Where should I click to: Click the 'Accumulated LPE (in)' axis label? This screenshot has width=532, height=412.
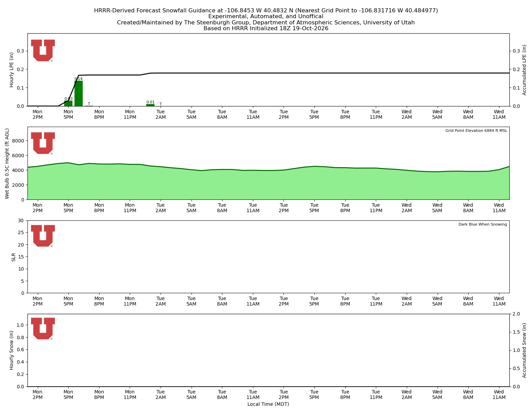coord(524,70)
